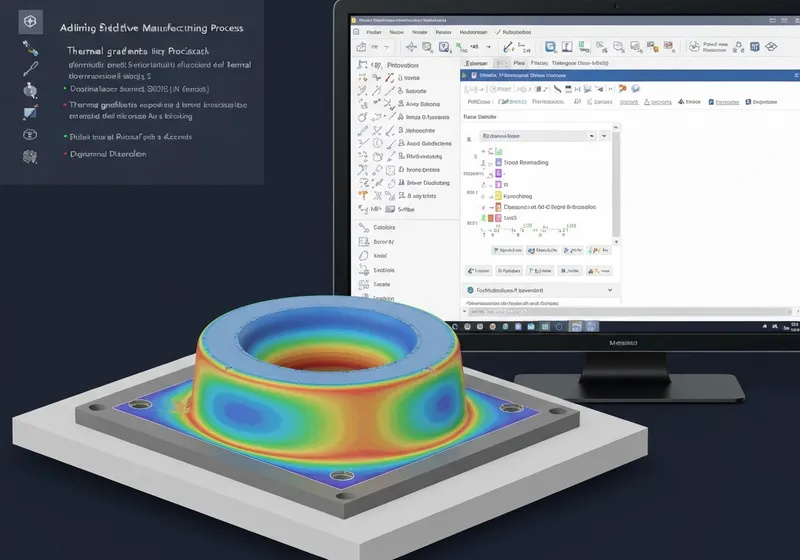
Task: Click the orange T-shaped tool icon in the left panel
Action: click(363, 195)
